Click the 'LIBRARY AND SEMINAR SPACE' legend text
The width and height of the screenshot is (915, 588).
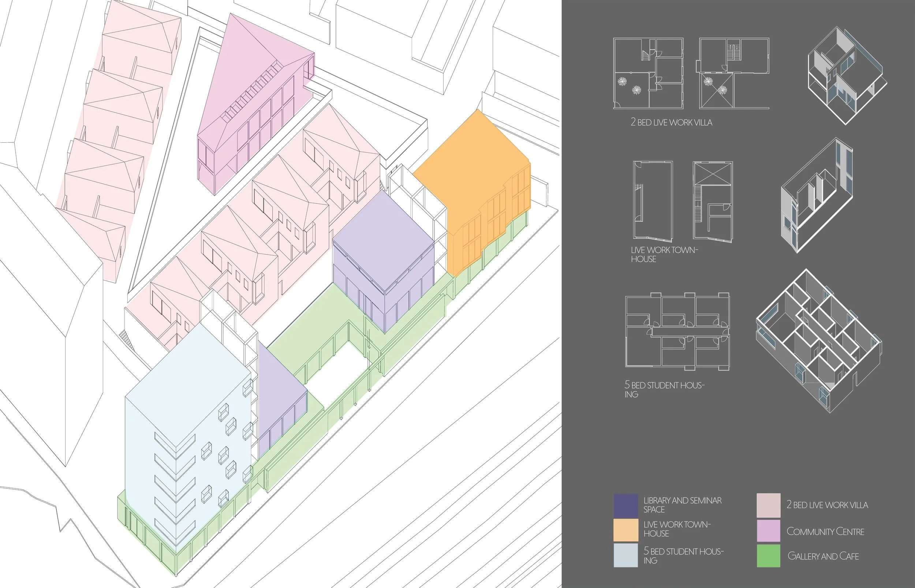point(683,505)
